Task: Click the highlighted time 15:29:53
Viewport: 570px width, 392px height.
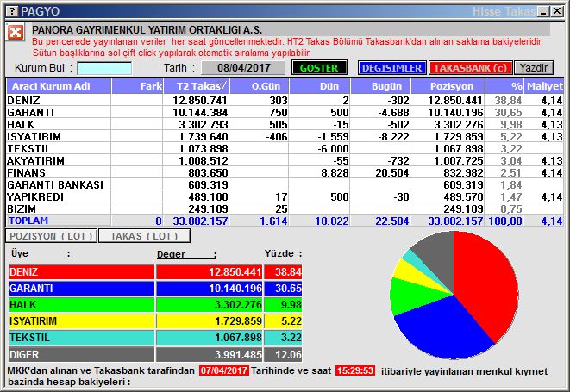Action: click(x=355, y=370)
